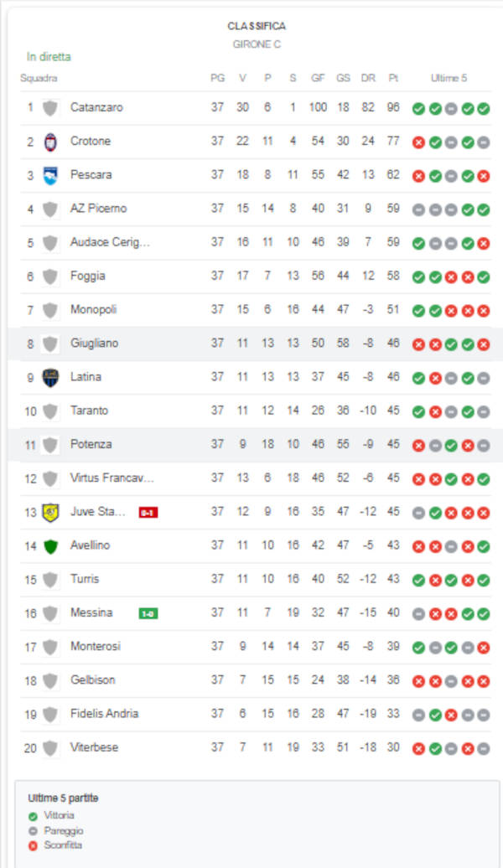Sort the table by Pt column
This screenshot has height=868, width=503.
(x=393, y=78)
